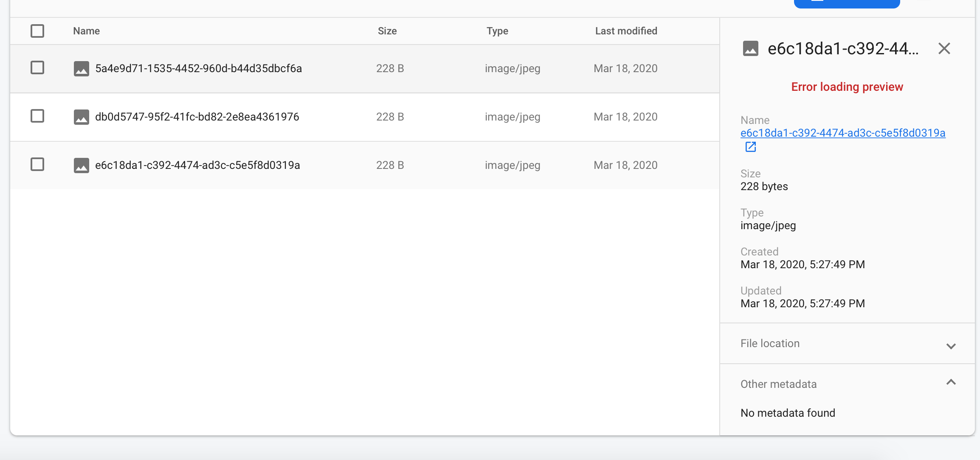This screenshot has width=980, height=460.
Task: Open file e6c18da1 in a new tab
Action: coord(751,147)
